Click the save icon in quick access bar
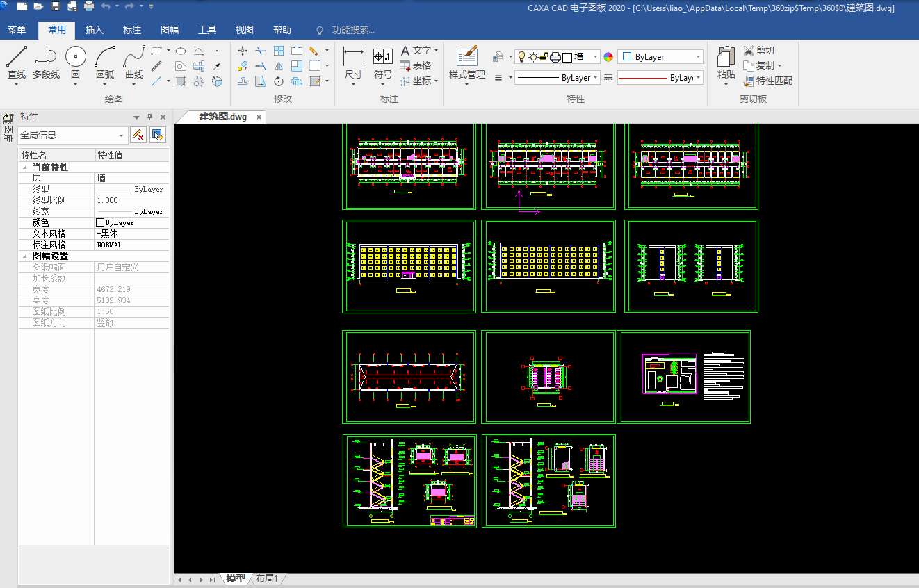The width and height of the screenshot is (919, 588). pos(56,7)
